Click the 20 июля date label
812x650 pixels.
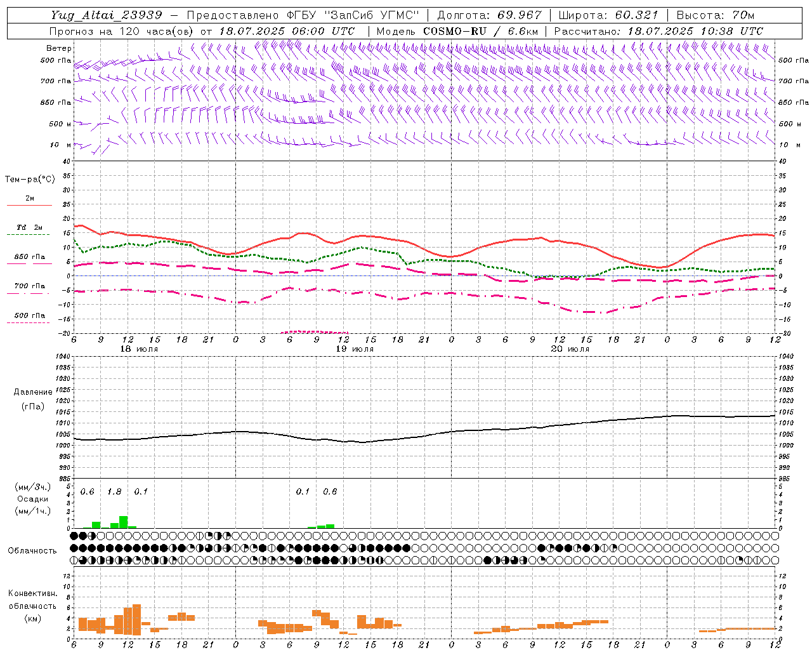click(x=570, y=349)
